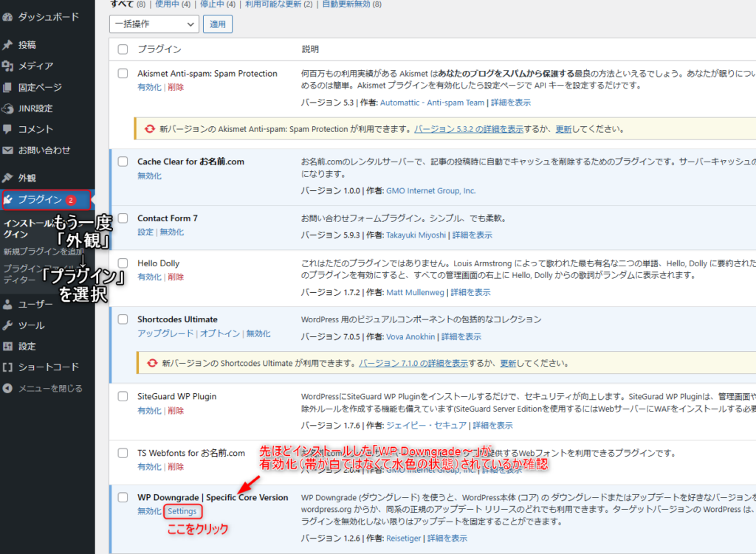The height and width of the screenshot is (554, 756).
Task: Filter plugins by 停止中 (4)
Action: (218, 4)
